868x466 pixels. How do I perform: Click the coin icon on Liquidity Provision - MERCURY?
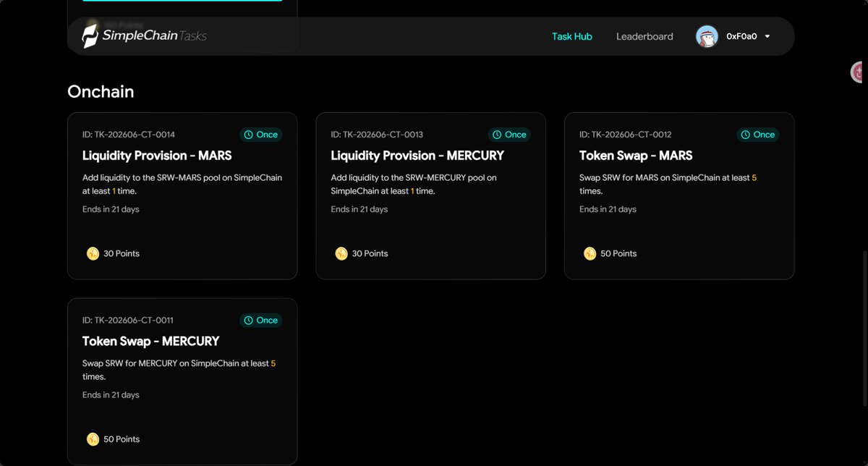341,253
